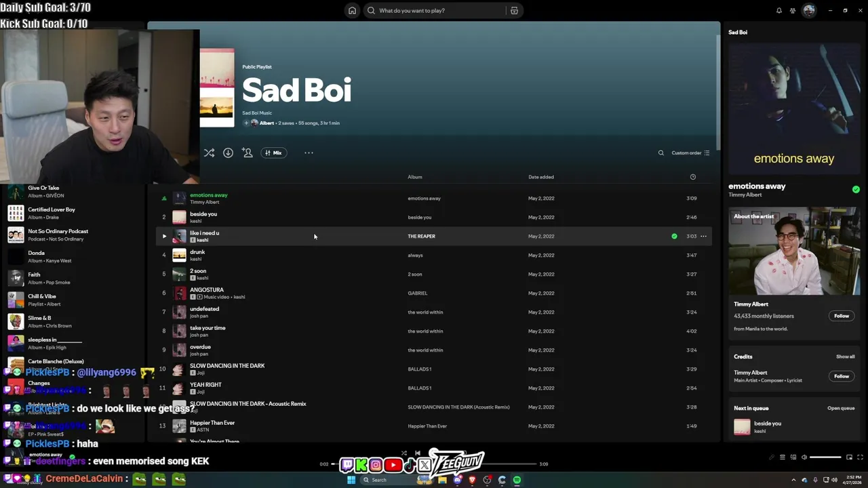
Task: Play the track like i need u
Action: [164, 237]
